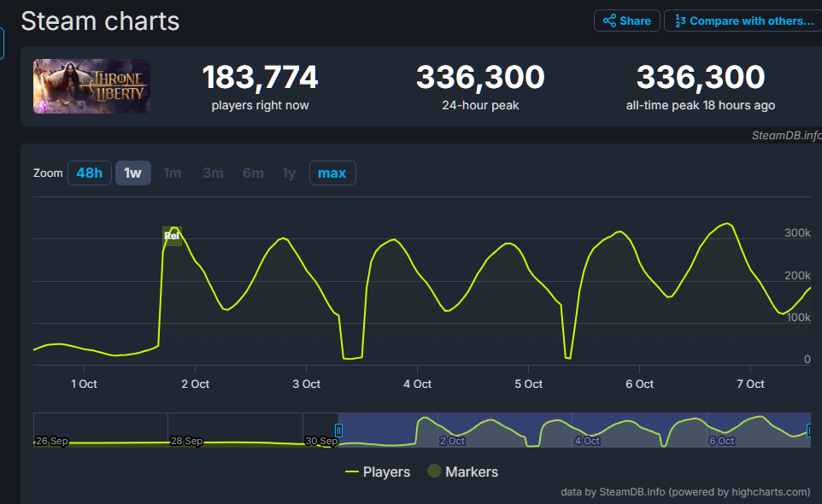Open the SteamDB.info data credit link
The height and width of the screenshot is (504, 822).
[685, 492]
